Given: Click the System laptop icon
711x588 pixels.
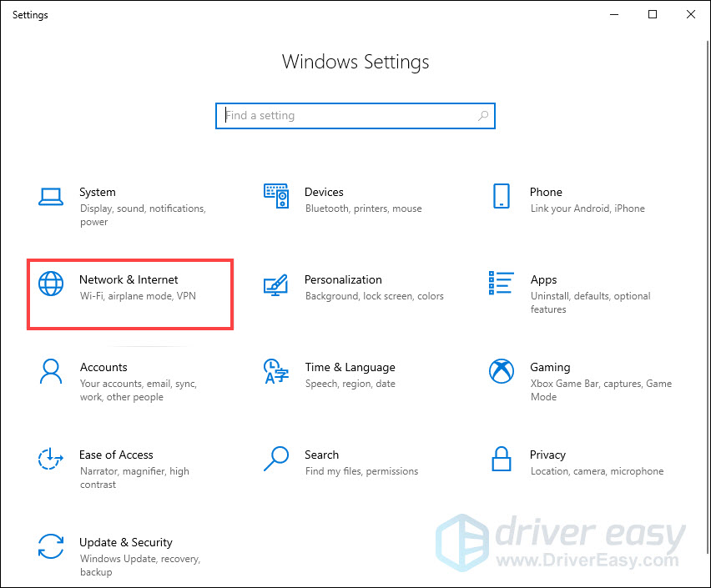Looking at the screenshot, I should point(51,197).
